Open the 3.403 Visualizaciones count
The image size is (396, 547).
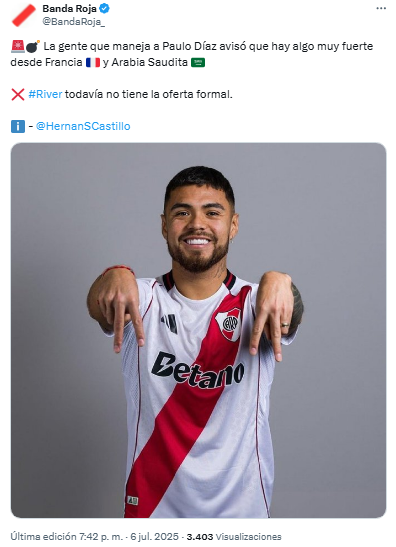pos(234,536)
